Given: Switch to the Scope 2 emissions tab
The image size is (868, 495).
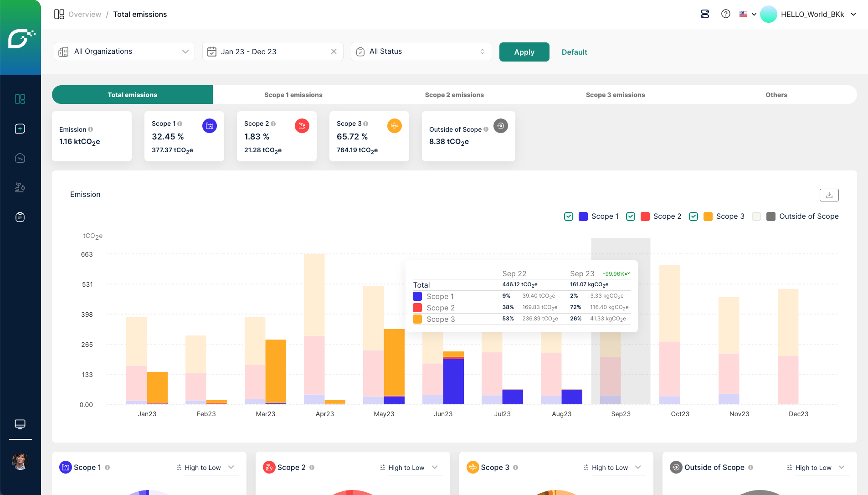Looking at the screenshot, I should [454, 95].
